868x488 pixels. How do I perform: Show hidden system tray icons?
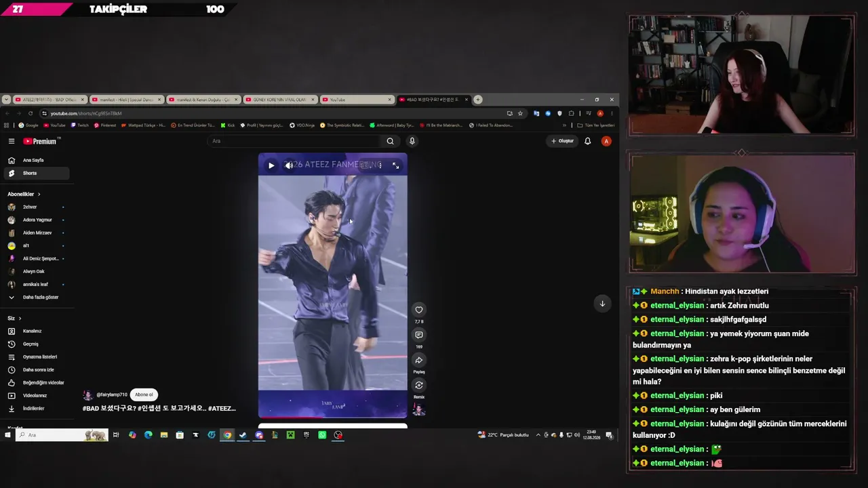538,435
